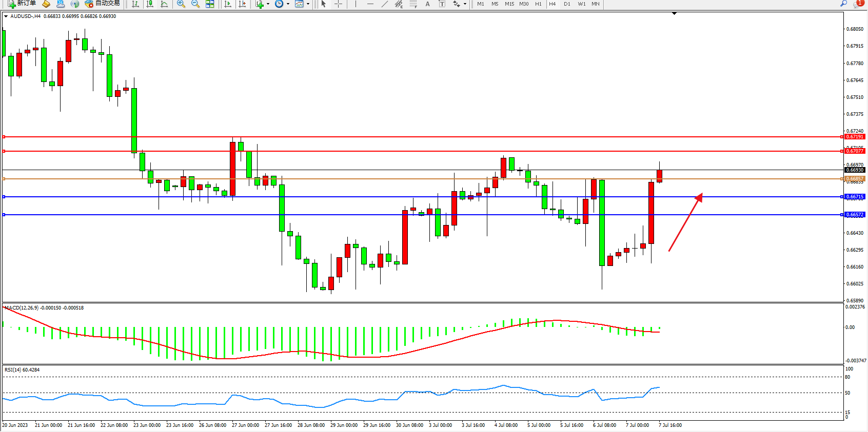868x432 pixels.
Task: Switch to the H1 timeframe
Action: pos(538,4)
